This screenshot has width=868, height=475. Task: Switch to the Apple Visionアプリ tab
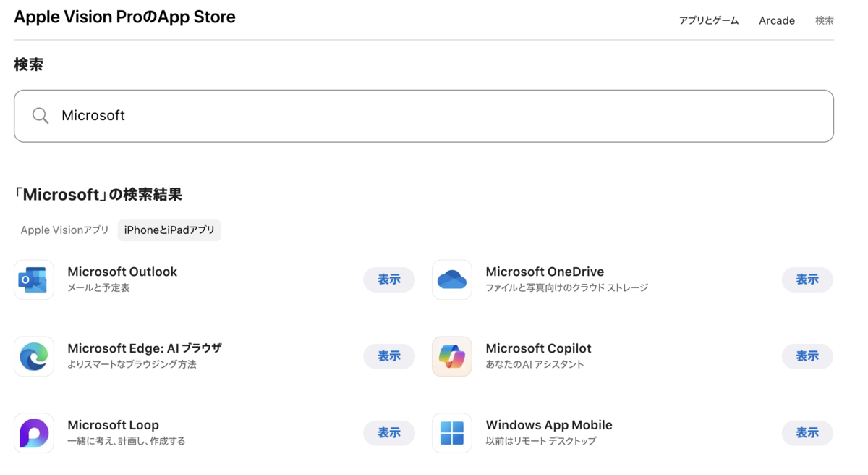click(64, 230)
